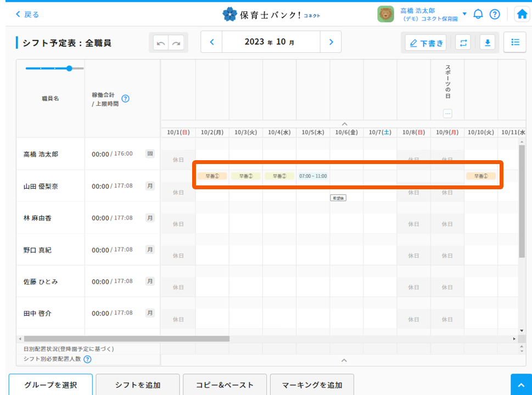532x395 pixels.
Task: Open the help question mark in header
Action: [495, 14]
